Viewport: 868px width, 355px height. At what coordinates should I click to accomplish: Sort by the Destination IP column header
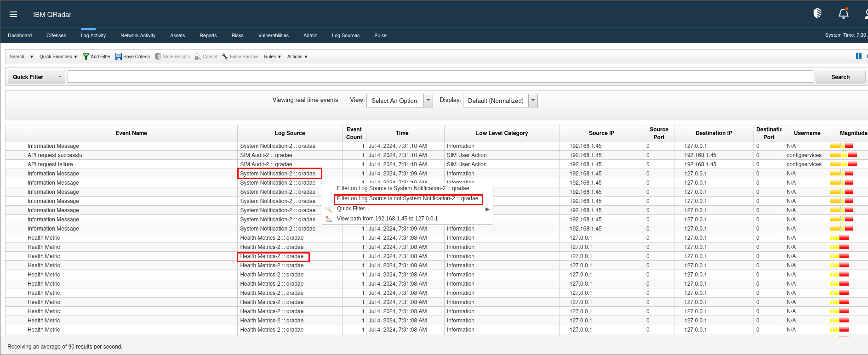pyautogui.click(x=714, y=133)
